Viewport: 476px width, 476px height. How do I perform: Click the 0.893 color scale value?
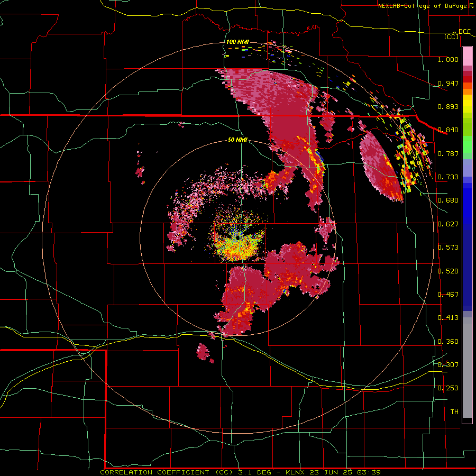click(448, 106)
